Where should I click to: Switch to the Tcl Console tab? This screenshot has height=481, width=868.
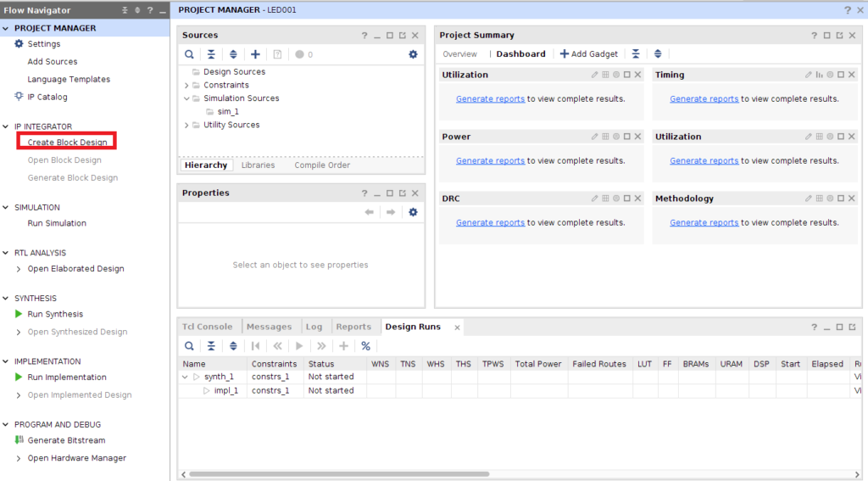coord(208,327)
